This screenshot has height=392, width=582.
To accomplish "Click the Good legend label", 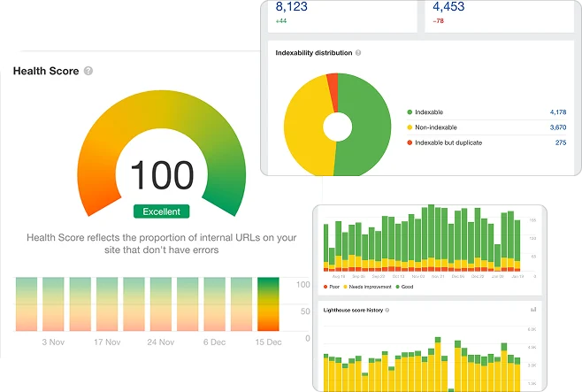I will 407,287.
